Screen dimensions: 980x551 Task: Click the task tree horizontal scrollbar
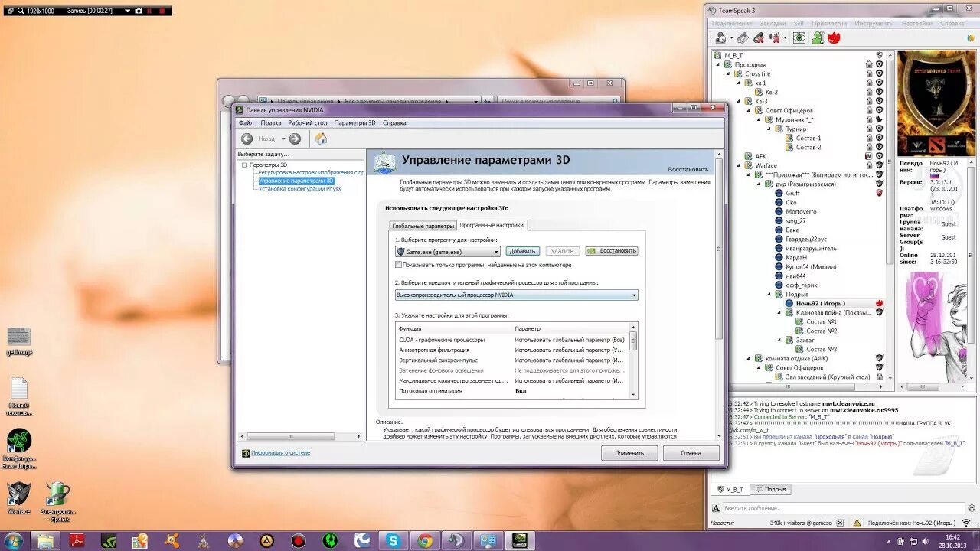pyautogui.click(x=300, y=436)
